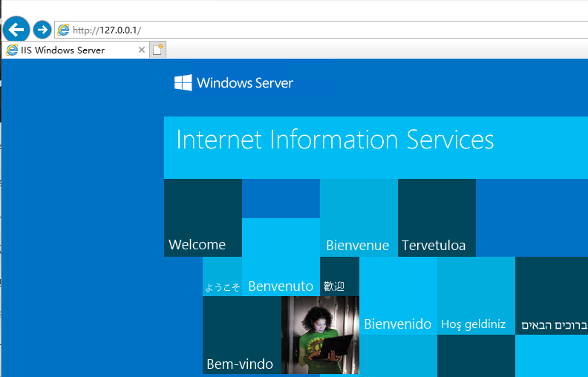This screenshot has width=588, height=377.
Task: Click the Bienvenido tile
Action: click(398, 295)
